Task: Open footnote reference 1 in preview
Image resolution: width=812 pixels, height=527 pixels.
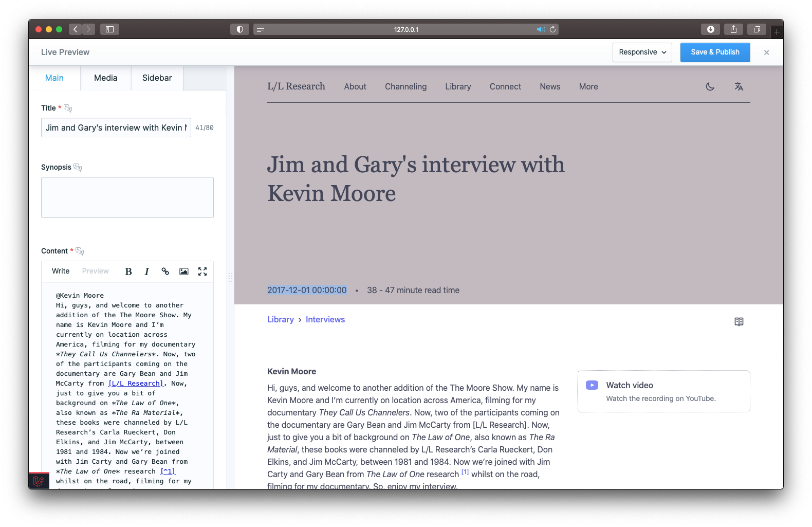Action: point(465,472)
